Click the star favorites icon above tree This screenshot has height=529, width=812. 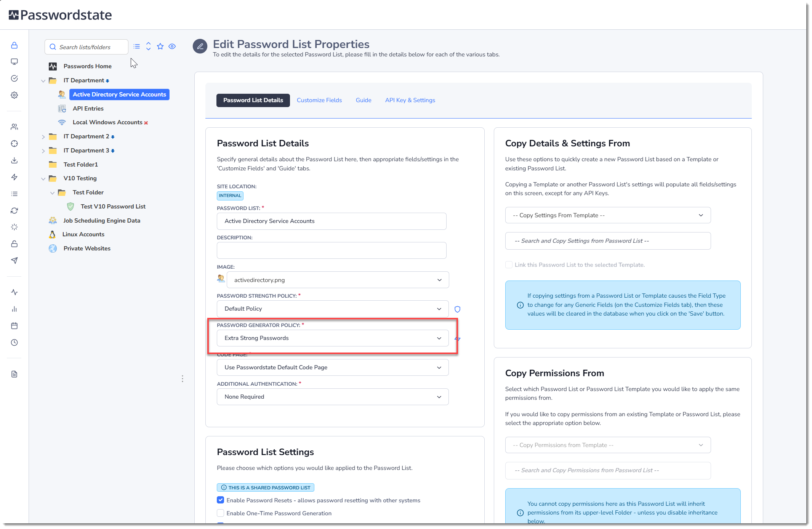(160, 46)
